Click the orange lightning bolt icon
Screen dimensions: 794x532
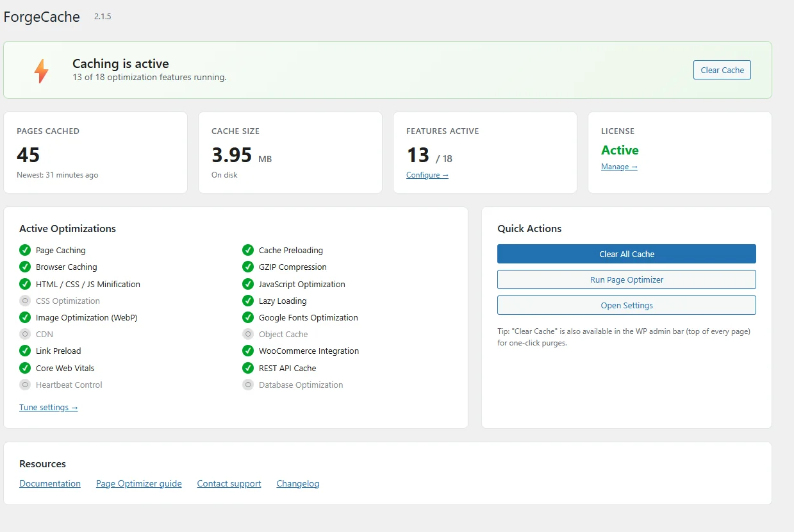pyautogui.click(x=41, y=71)
